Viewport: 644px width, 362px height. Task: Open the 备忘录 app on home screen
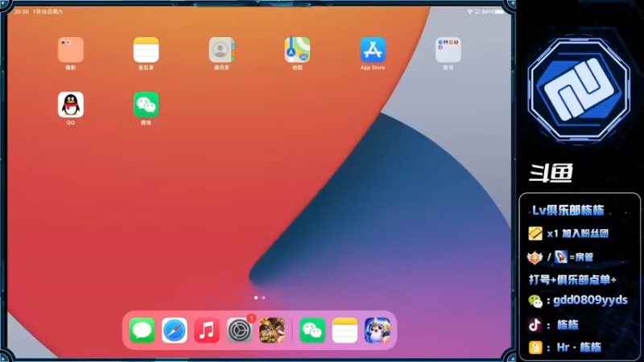147,50
